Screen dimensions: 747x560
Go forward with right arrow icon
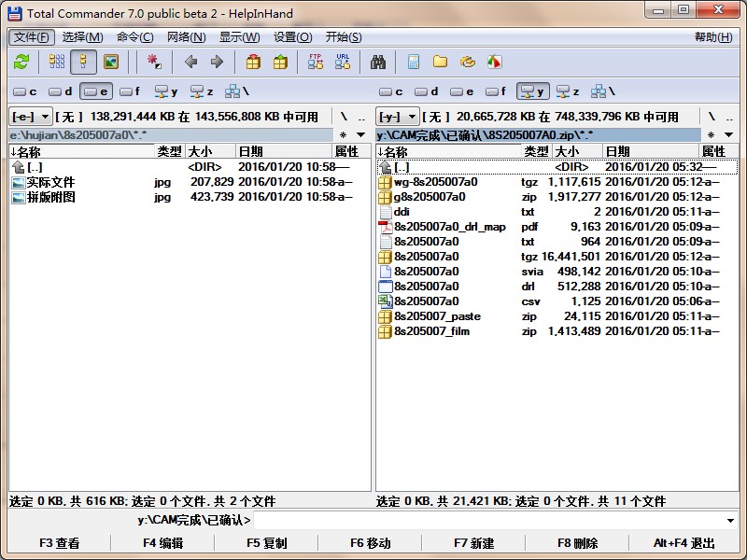pyautogui.click(x=218, y=62)
